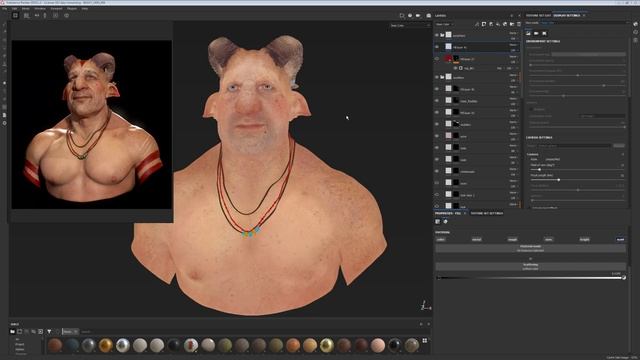Select the Paint brush tool in left toolbar
The image size is (640, 360).
pyautogui.click(x=4, y=24)
